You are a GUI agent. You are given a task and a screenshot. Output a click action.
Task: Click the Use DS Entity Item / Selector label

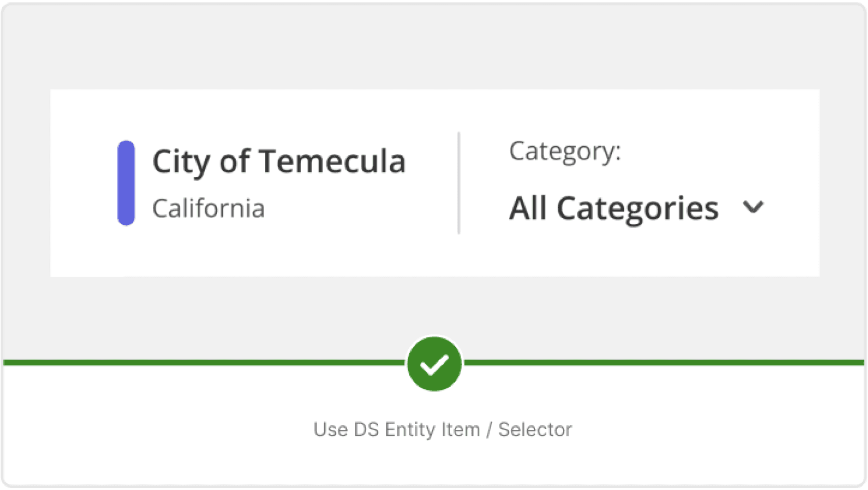click(x=442, y=429)
